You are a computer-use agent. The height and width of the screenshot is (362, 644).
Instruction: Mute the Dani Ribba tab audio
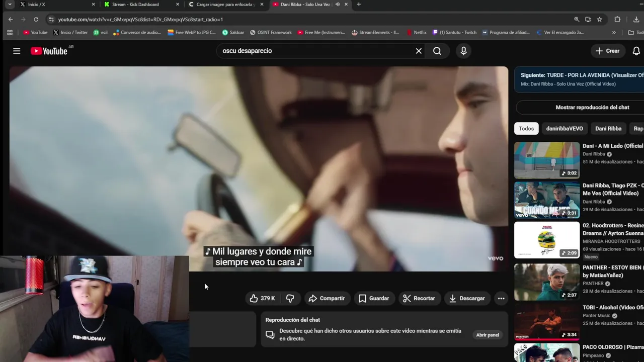(x=338, y=5)
